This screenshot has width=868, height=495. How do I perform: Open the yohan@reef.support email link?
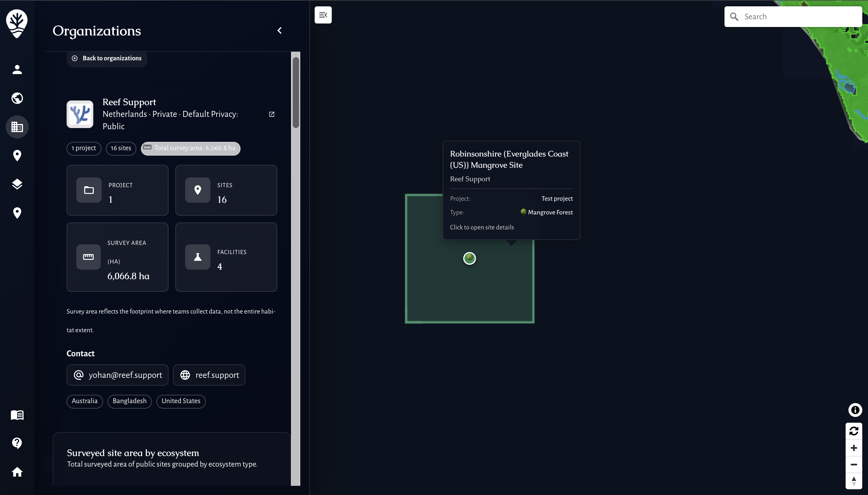click(117, 375)
